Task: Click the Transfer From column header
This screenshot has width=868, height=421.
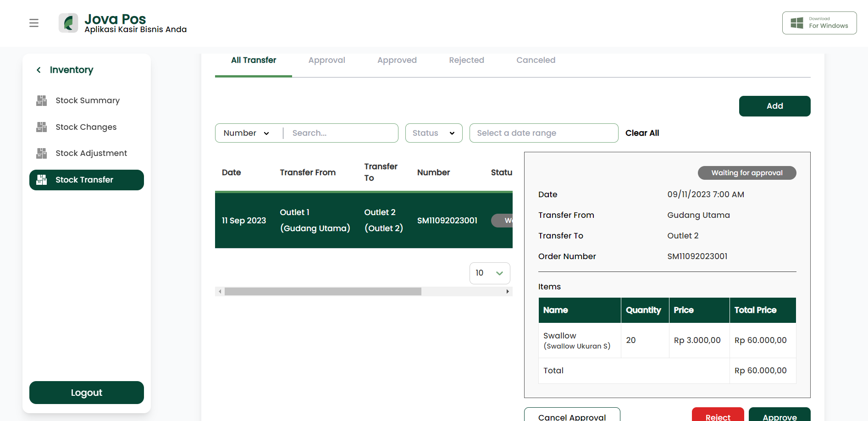Action: (x=308, y=172)
